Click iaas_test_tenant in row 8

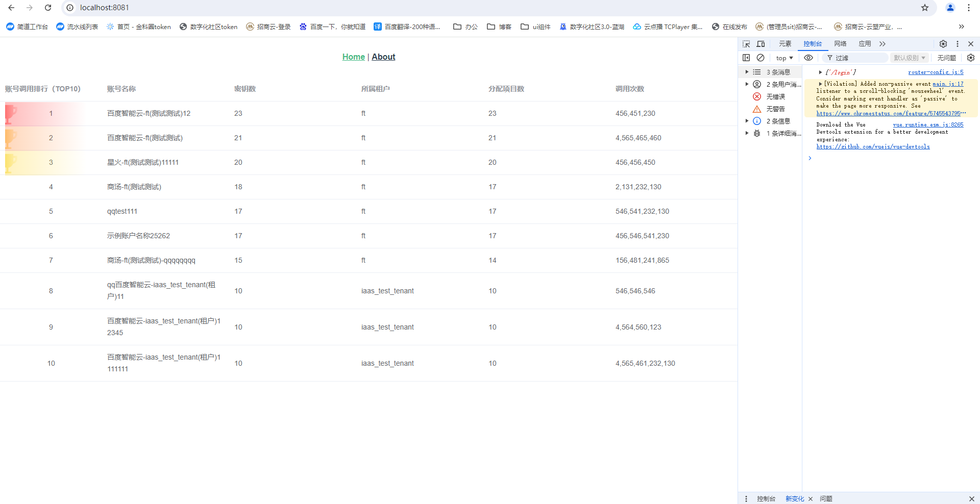[x=387, y=291]
